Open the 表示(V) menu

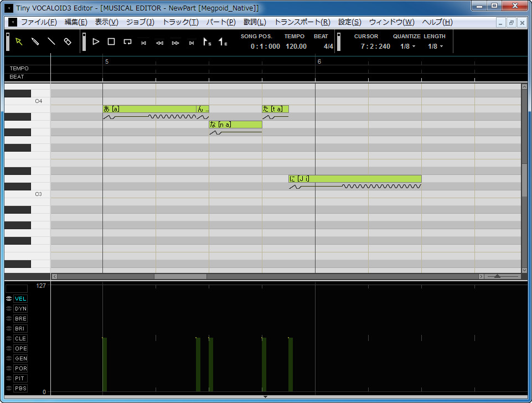[x=106, y=22]
